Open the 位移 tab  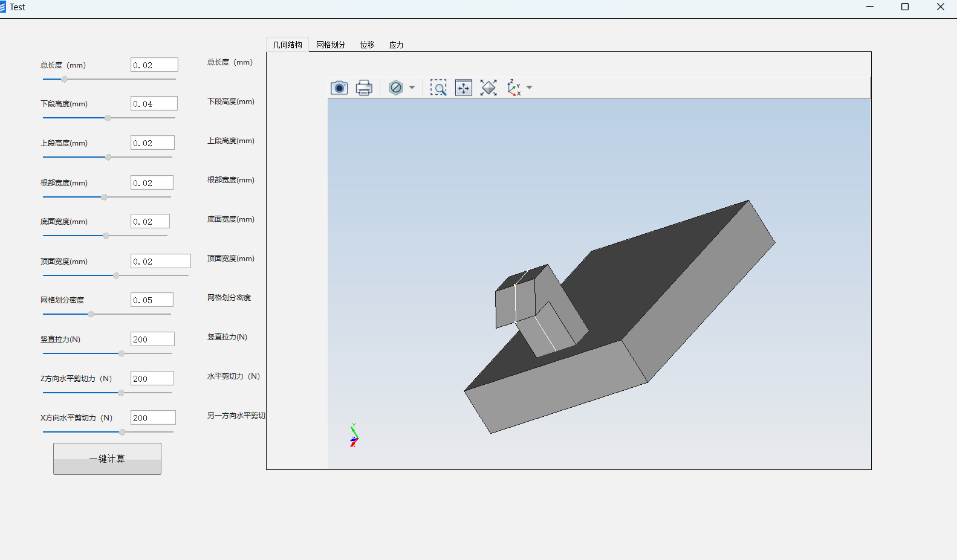point(367,45)
